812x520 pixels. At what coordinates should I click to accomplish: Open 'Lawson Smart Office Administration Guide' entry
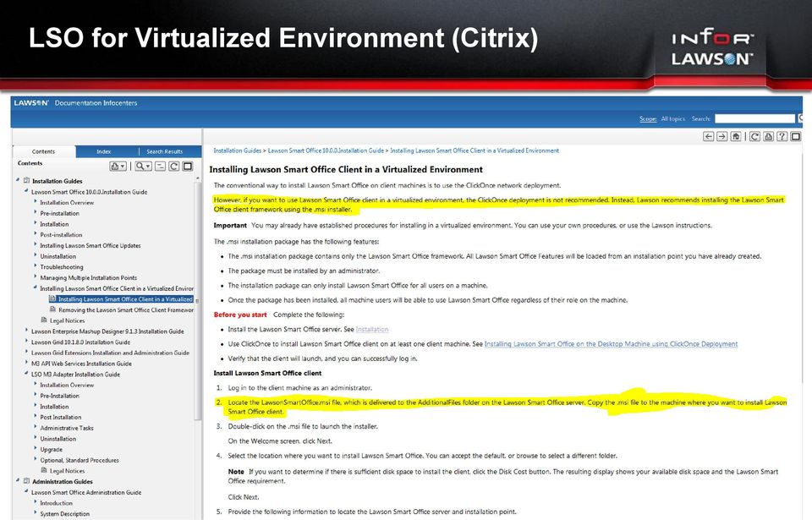pyautogui.click(x=86, y=493)
